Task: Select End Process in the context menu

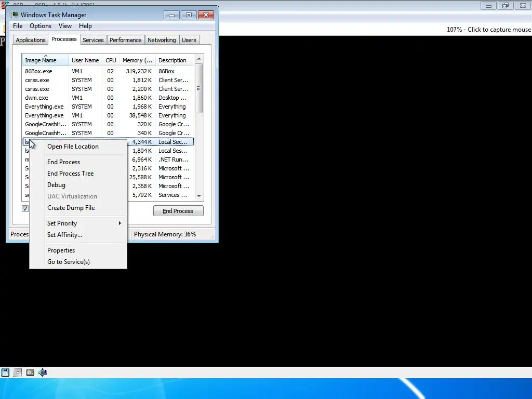Action: coord(64,162)
